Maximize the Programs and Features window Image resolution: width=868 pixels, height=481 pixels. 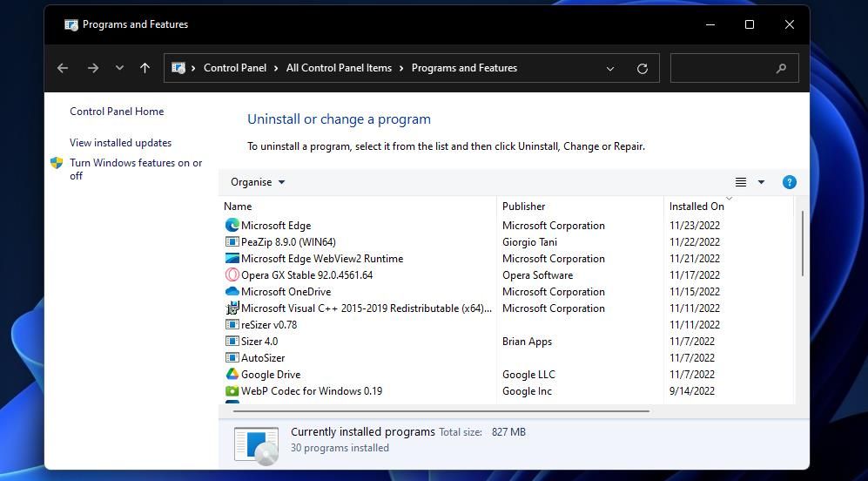click(x=750, y=24)
